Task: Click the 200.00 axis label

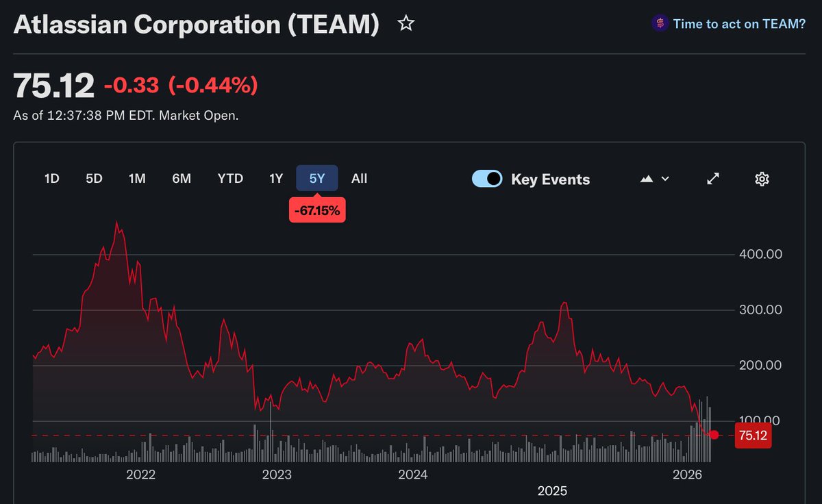Action: [760, 365]
